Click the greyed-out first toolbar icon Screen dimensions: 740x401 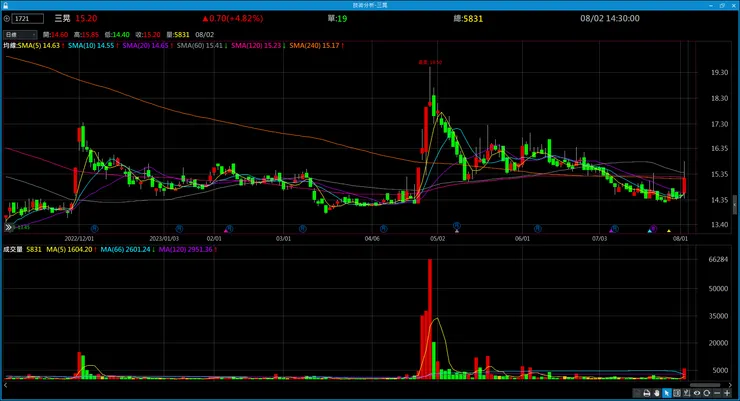point(637,393)
